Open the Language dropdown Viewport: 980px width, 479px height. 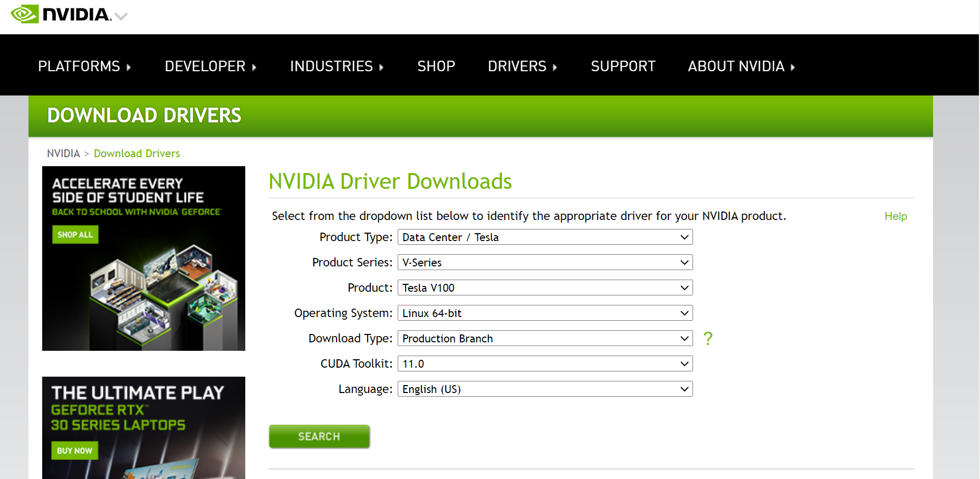545,389
